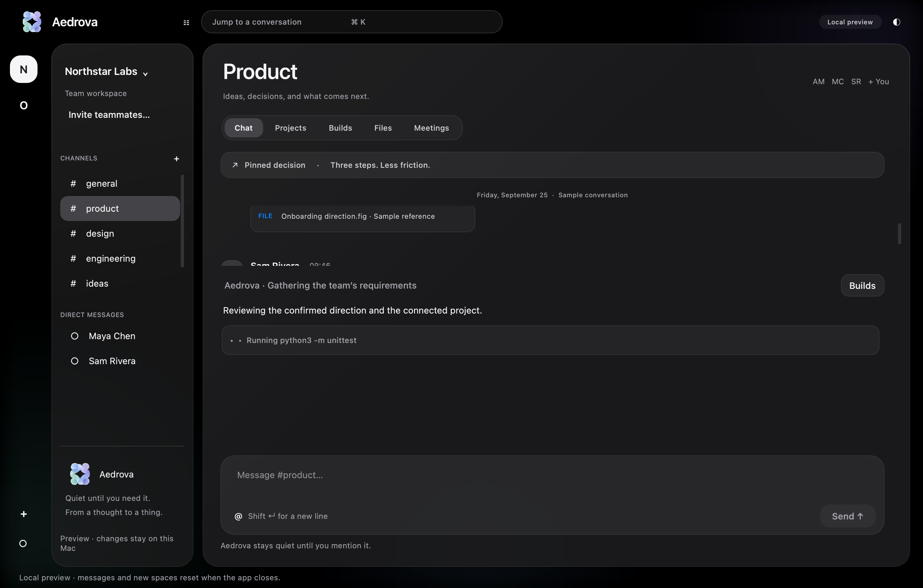Switch to the Meetings tab
Image resolution: width=923 pixels, height=588 pixels.
click(x=432, y=128)
